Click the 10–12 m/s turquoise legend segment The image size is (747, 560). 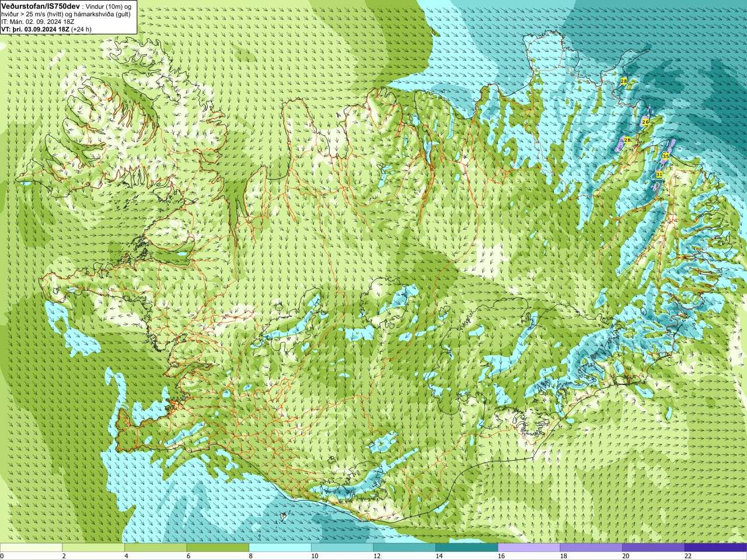point(343,548)
